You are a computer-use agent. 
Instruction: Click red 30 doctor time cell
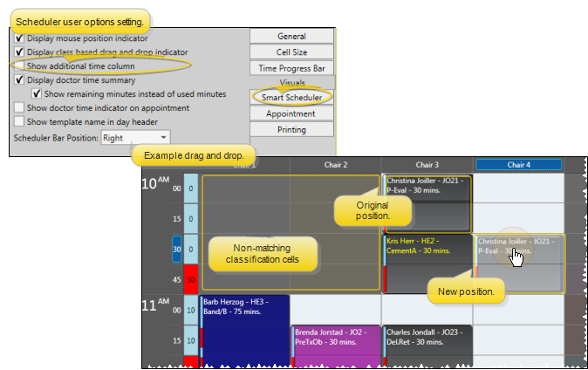coord(191,279)
